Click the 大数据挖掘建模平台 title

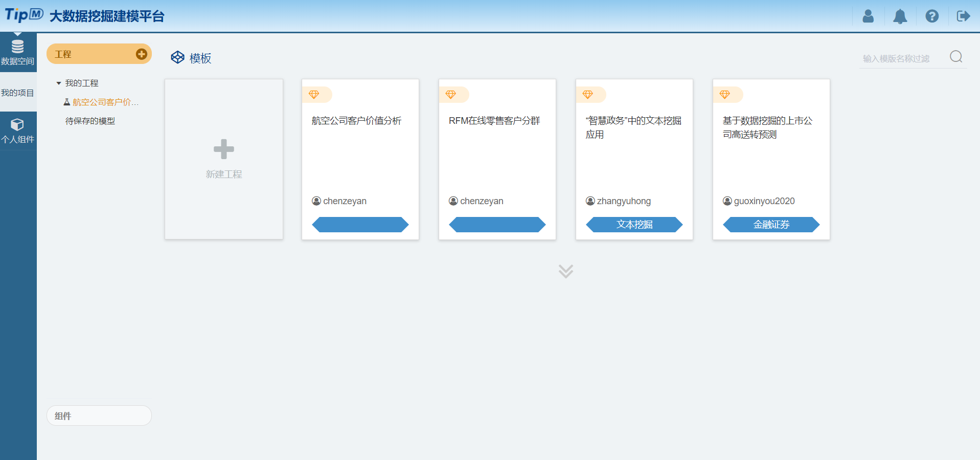107,16
